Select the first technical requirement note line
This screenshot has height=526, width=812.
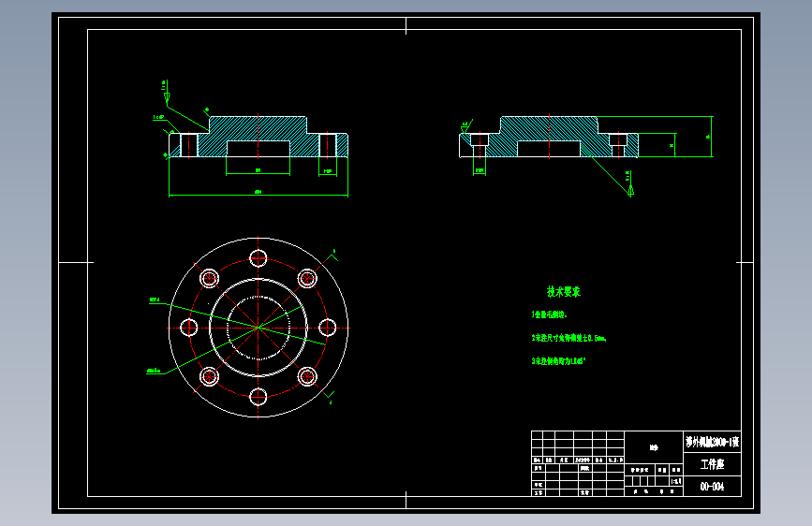(549, 314)
